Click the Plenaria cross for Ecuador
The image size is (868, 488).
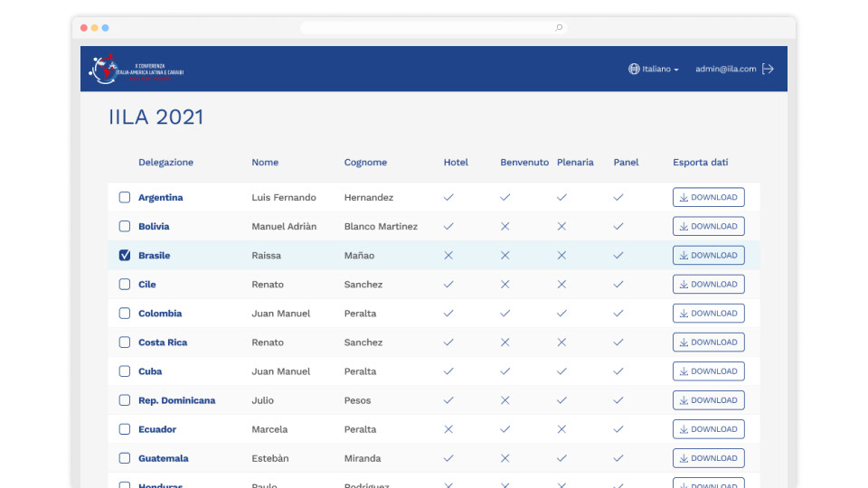(x=561, y=429)
